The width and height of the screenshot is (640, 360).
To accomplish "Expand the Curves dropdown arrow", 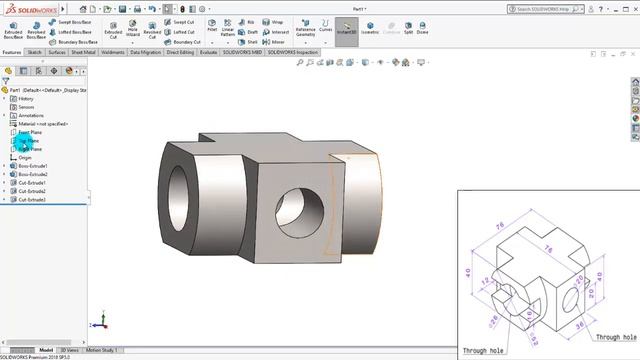I will tap(325, 42).
